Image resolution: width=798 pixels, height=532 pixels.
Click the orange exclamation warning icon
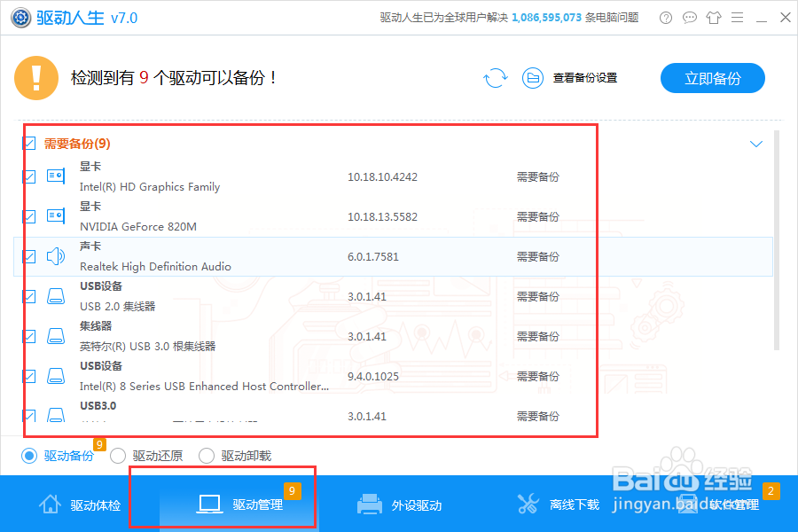[x=36, y=78]
